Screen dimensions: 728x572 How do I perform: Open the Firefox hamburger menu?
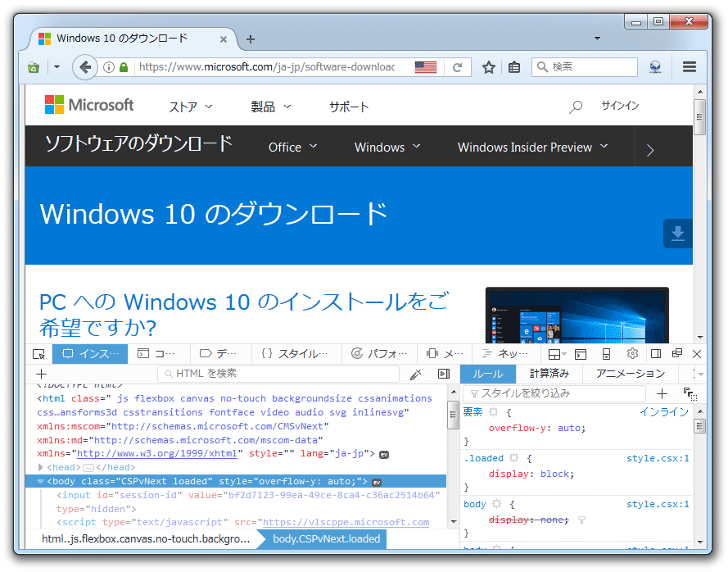click(x=690, y=67)
